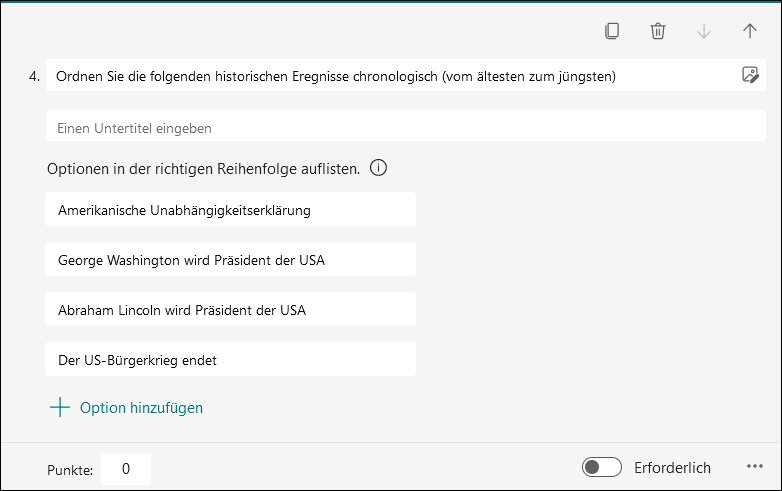Click the Punkte label
Screen dimensions: 782x491
click(x=70, y=470)
